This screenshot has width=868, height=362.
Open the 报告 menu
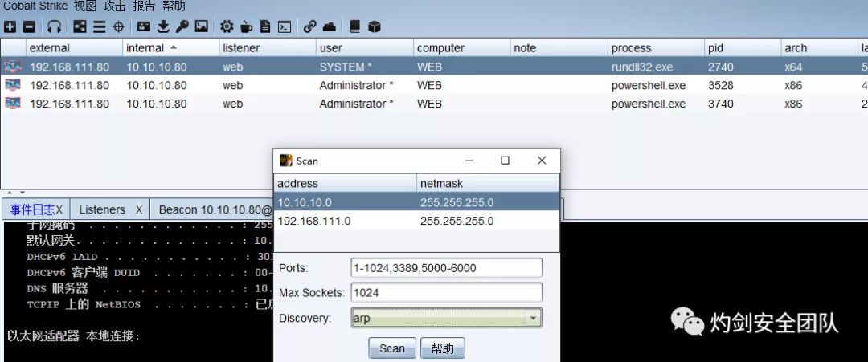tap(144, 6)
